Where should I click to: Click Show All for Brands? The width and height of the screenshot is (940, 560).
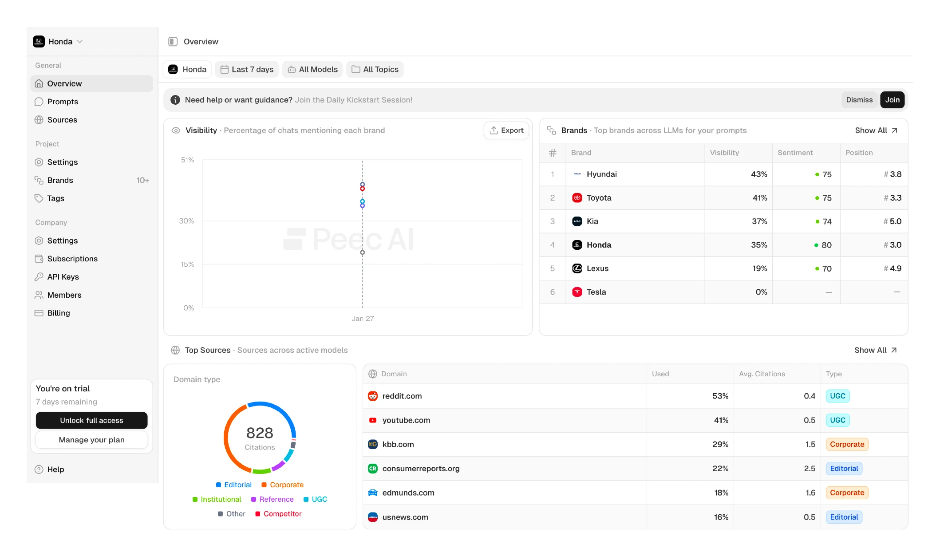click(876, 130)
